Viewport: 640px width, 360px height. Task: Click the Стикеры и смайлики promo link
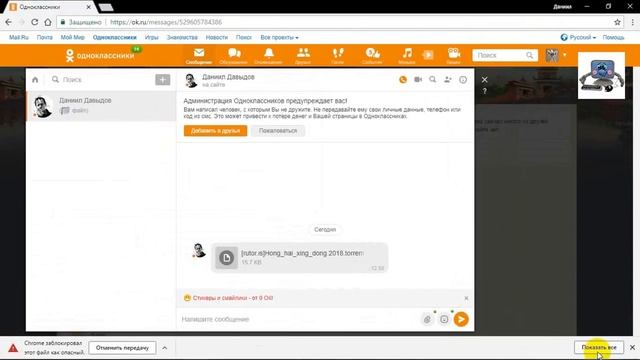pyautogui.click(x=233, y=298)
